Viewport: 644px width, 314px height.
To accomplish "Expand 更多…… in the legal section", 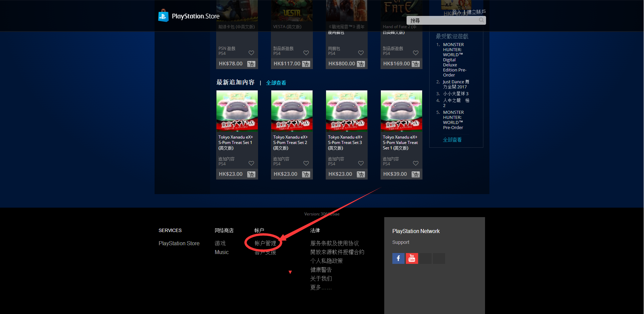I will 320,287.
